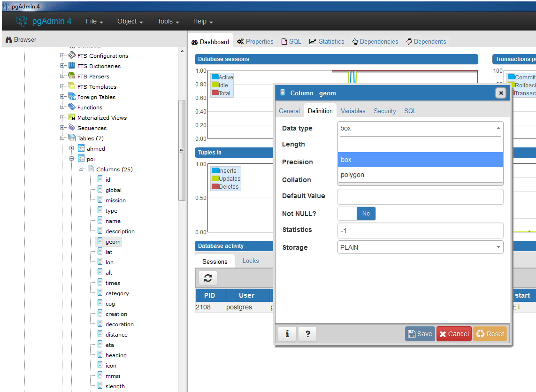Click the FTS Templates icon
536x392 pixels.
tap(71, 86)
